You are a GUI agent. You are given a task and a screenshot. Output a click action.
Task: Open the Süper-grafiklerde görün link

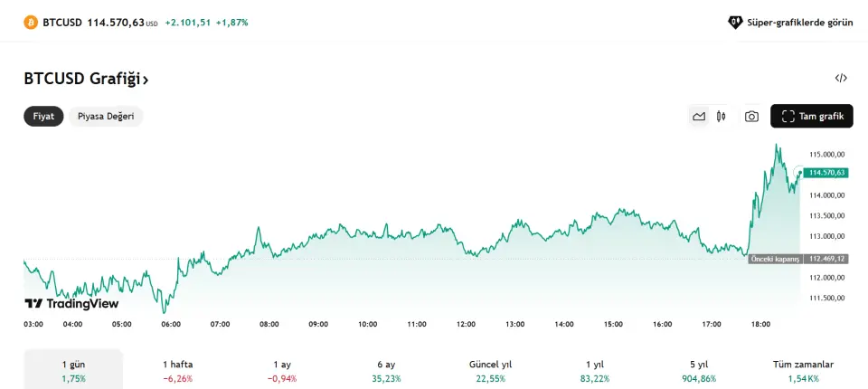click(799, 23)
